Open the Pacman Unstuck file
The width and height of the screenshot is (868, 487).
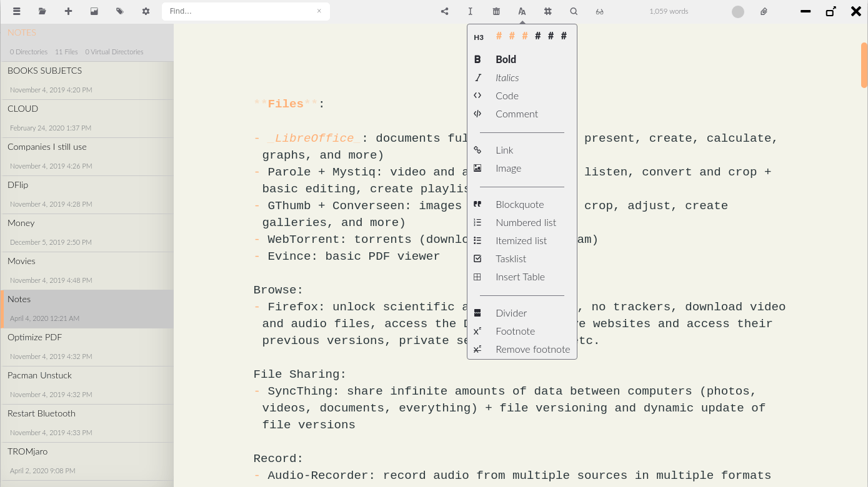pos(87,385)
